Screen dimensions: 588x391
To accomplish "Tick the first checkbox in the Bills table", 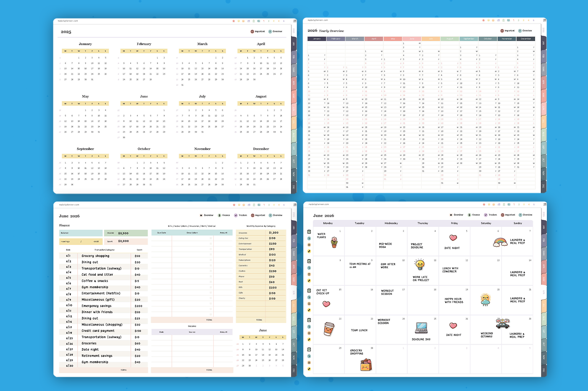I will click(x=211, y=238).
